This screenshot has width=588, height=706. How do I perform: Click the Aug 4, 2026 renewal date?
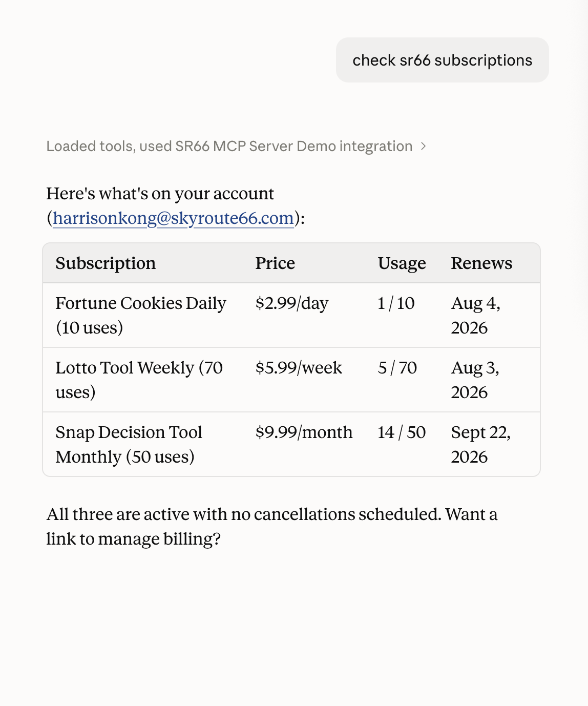tap(476, 316)
